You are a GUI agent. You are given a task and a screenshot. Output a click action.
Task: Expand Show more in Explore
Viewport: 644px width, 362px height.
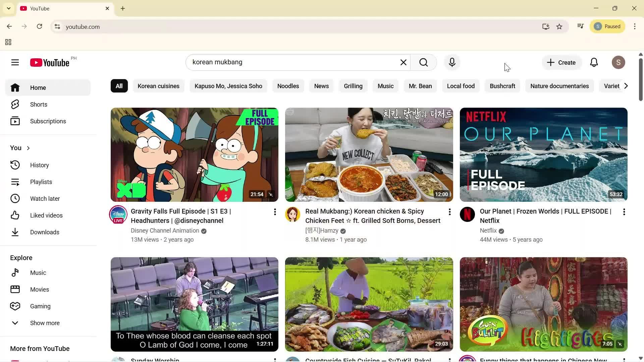45,323
